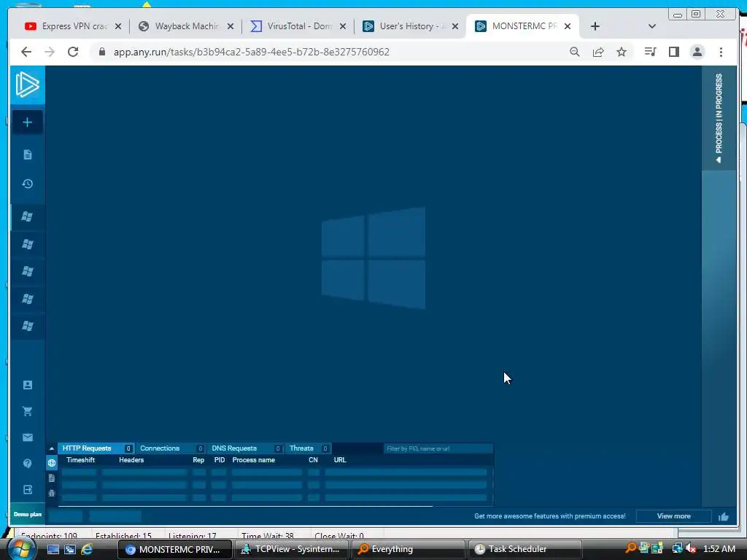Screen dimensions: 747x560
Task: Bookmark this page with star icon
Action: click(622, 52)
